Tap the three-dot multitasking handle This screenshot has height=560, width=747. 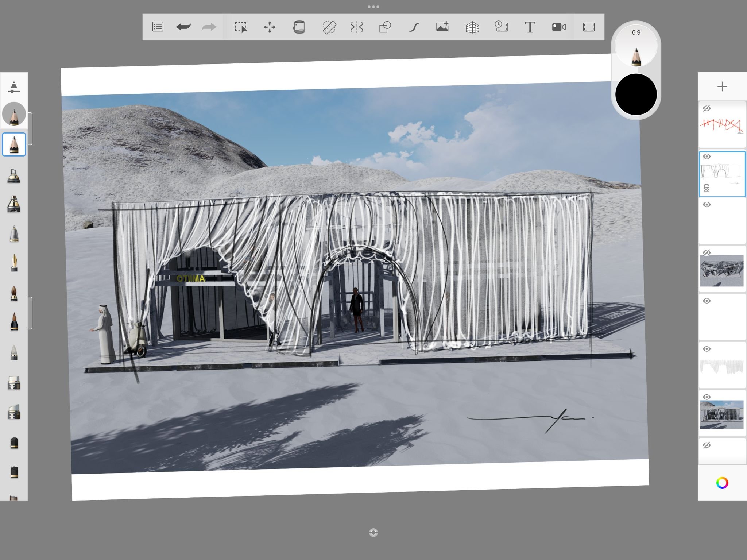(x=373, y=7)
